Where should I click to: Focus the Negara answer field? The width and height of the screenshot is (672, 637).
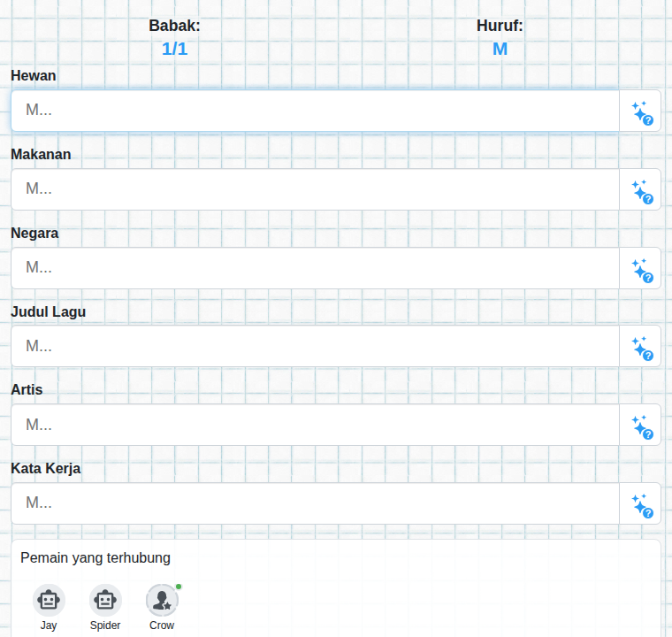click(315, 268)
